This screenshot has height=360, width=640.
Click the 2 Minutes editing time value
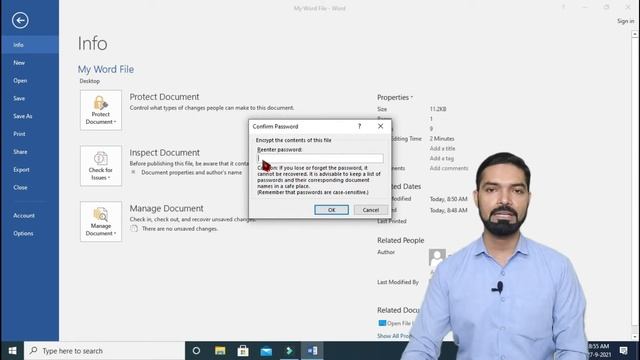click(x=442, y=139)
